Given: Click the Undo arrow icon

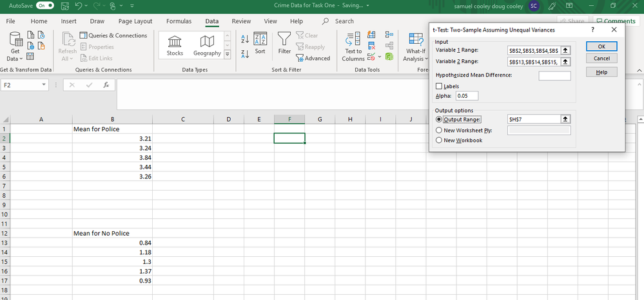Looking at the screenshot, I should (79, 6).
